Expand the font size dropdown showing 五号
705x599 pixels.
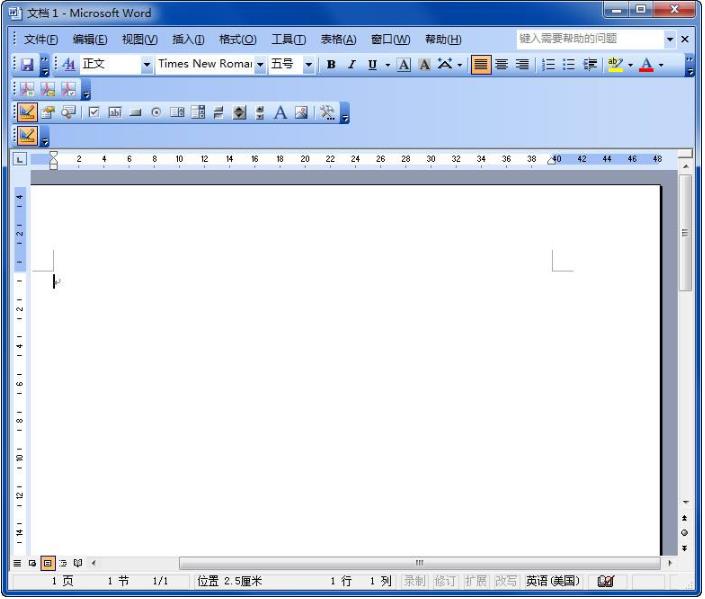(x=308, y=65)
